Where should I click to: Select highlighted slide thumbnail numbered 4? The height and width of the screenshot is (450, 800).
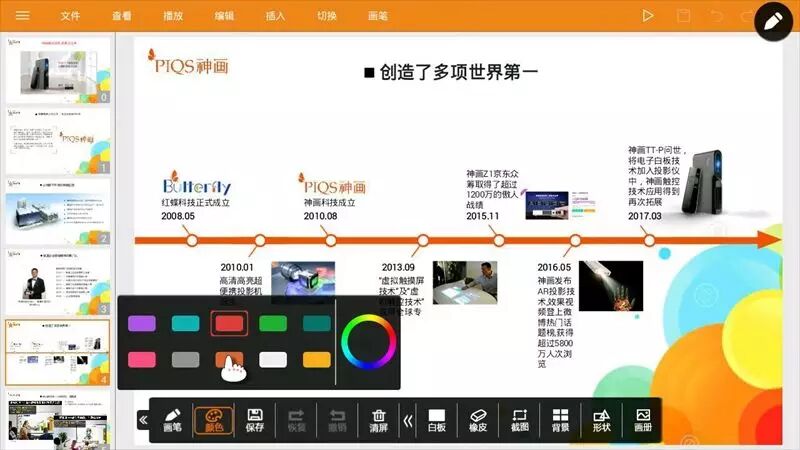(x=58, y=353)
